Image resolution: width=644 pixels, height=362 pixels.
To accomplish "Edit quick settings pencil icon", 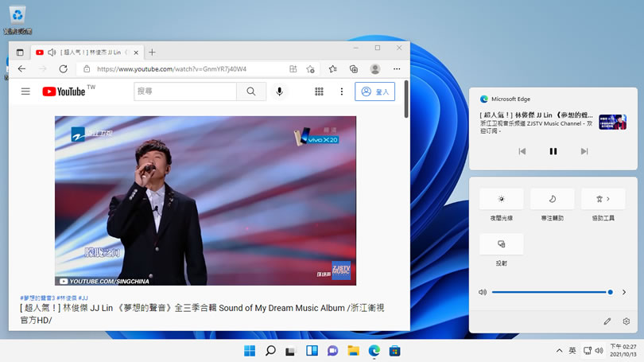I will (607, 321).
